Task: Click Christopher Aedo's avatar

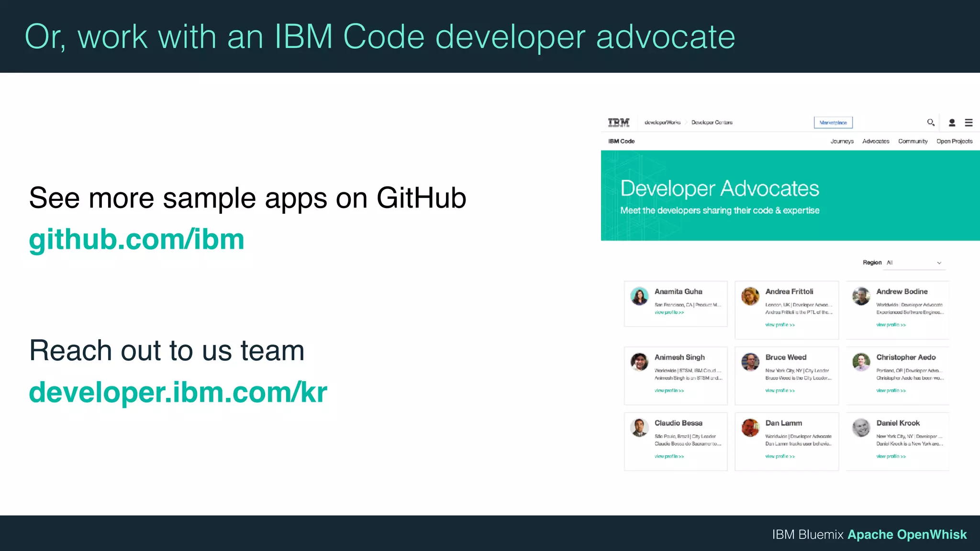Action: pyautogui.click(x=861, y=362)
